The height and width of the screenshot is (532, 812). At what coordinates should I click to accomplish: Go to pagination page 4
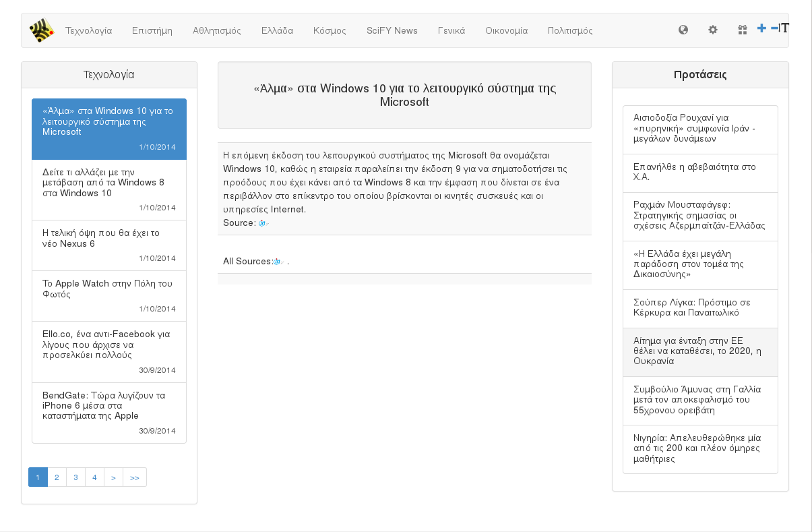click(94, 477)
